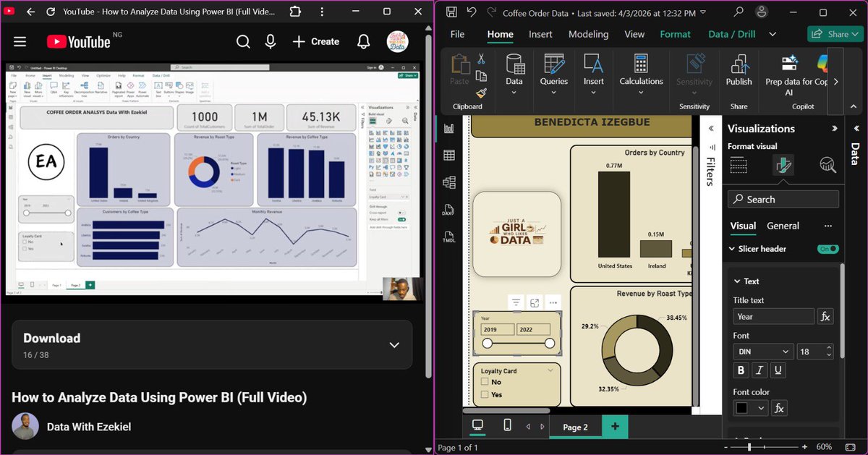Switch to the Insert ribbon tab
The image size is (868, 455).
click(x=540, y=34)
